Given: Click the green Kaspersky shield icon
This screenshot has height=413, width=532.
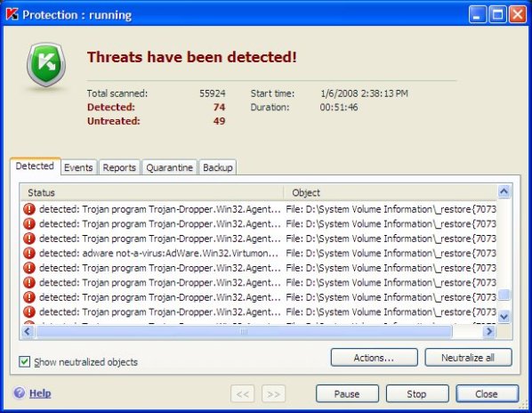Looking at the screenshot, I should [46, 64].
